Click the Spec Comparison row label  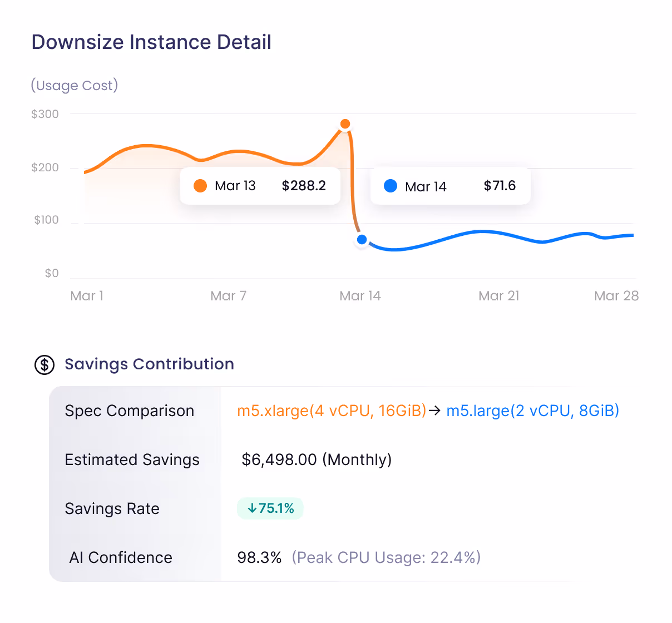click(x=130, y=411)
